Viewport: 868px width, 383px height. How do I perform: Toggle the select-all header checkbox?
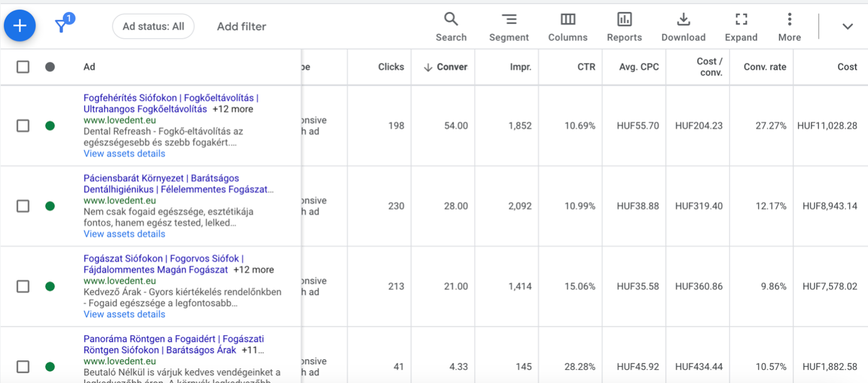click(23, 67)
